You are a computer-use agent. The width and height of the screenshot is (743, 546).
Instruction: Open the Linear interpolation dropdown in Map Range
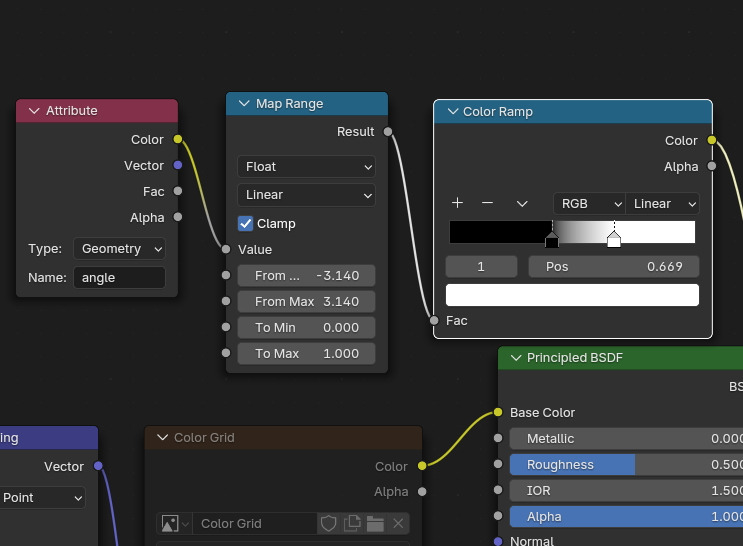pyautogui.click(x=307, y=195)
